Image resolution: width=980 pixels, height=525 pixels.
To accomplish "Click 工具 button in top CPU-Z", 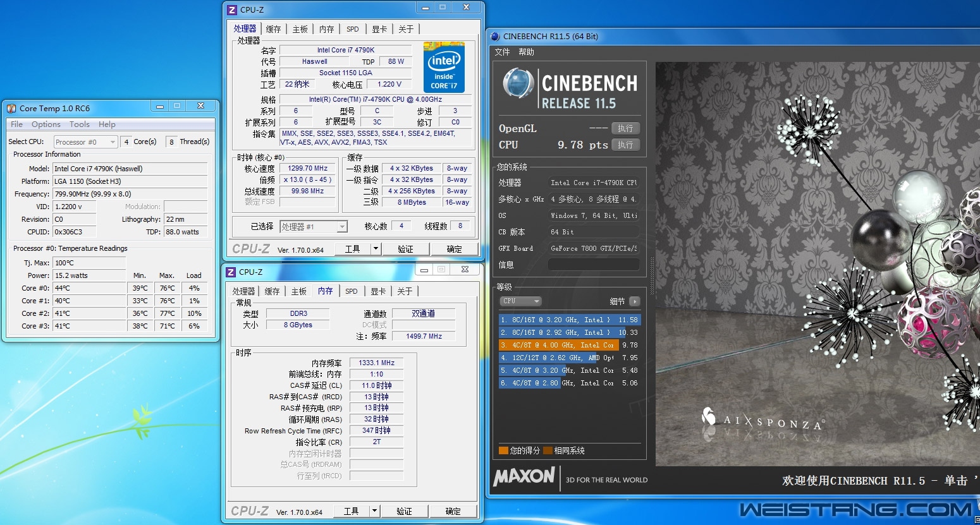I will [352, 249].
